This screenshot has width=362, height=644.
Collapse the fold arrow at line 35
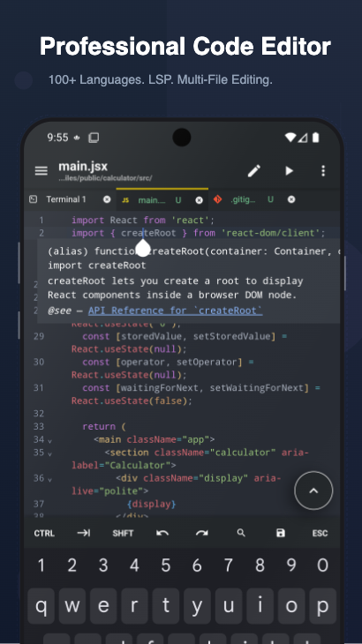pyautogui.click(x=49, y=453)
